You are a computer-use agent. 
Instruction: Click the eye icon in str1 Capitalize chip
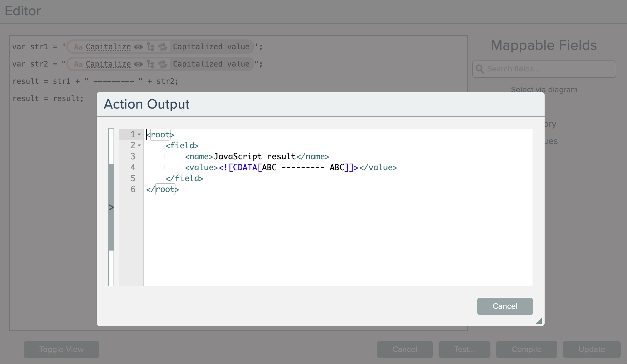pyautogui.click(x=138, y=47)
